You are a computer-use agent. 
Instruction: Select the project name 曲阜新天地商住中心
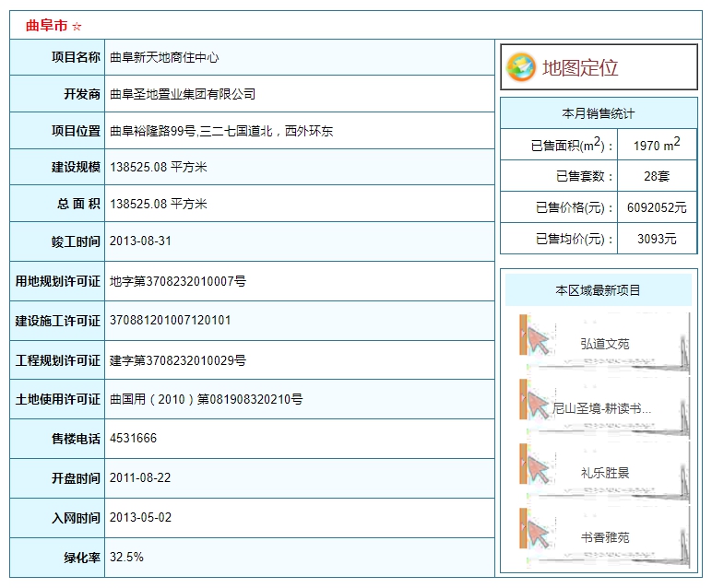coord(164,57)
